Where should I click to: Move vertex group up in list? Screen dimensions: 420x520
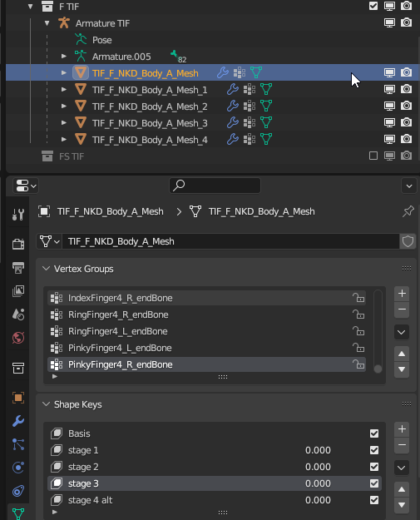pos(402,354)
